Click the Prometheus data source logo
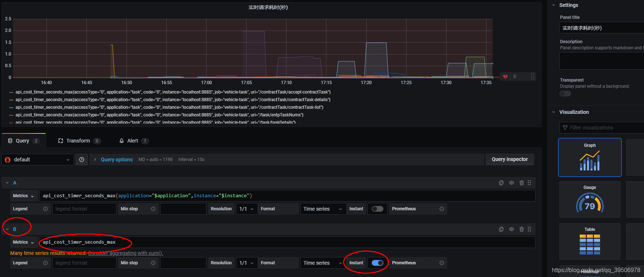 pyautogui.click(x=8, y=160)
